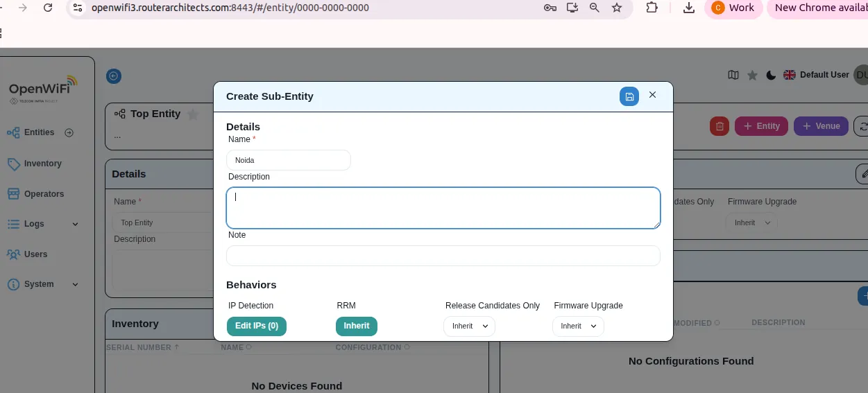Open Entities in the sidebar
This screenshot has height=393, width=868.
click(39, 132)
